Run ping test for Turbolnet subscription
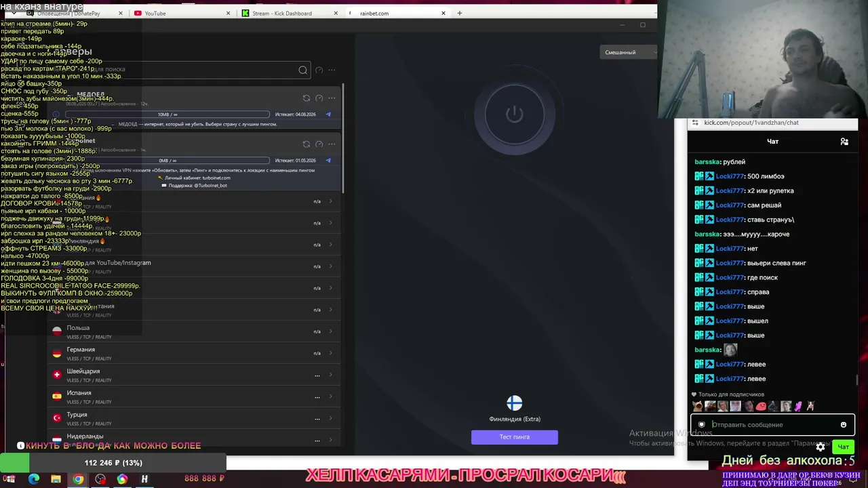The image size is (868, 488). point(319,144)
